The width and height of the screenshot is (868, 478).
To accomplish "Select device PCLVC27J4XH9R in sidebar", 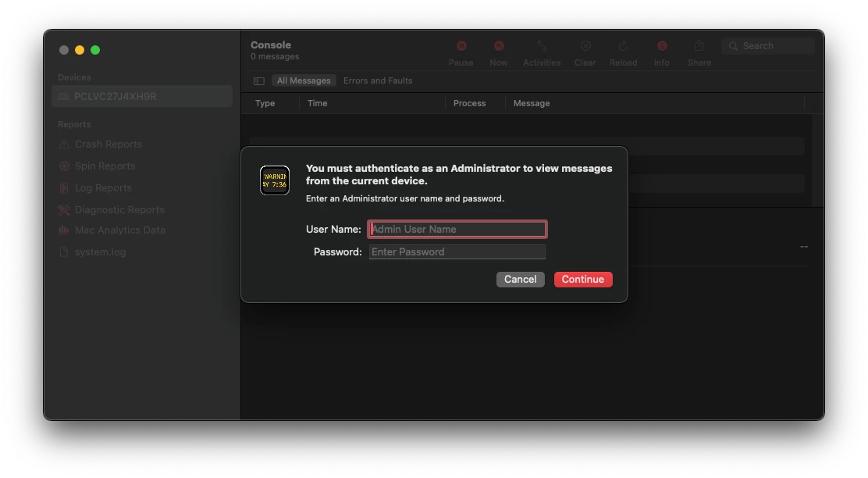I will (x=142, y=96).
